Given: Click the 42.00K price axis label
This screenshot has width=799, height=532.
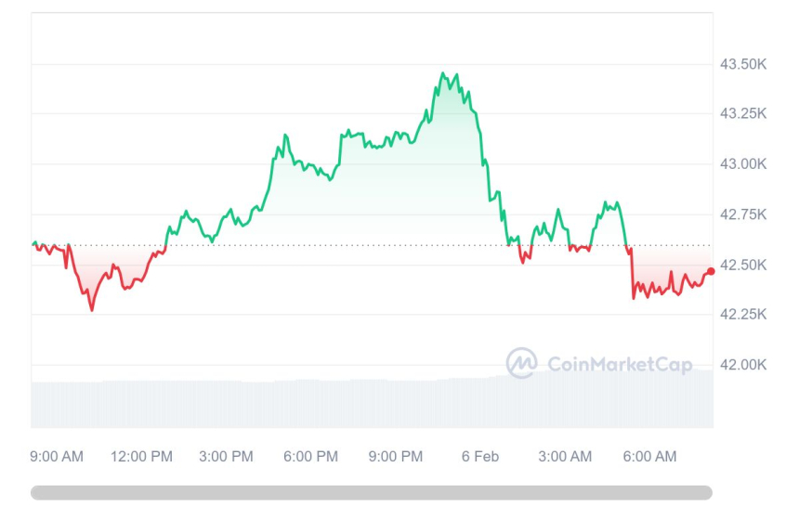Looking at the screenshot, I should click(743, 365).
